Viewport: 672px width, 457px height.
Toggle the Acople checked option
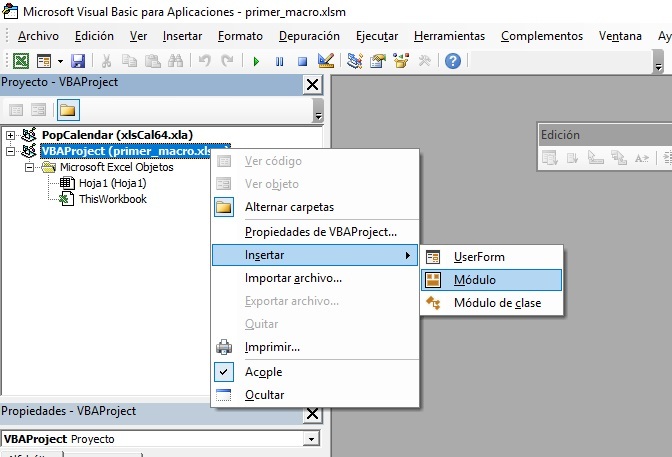pyautogui.click(x=315, y=372)
